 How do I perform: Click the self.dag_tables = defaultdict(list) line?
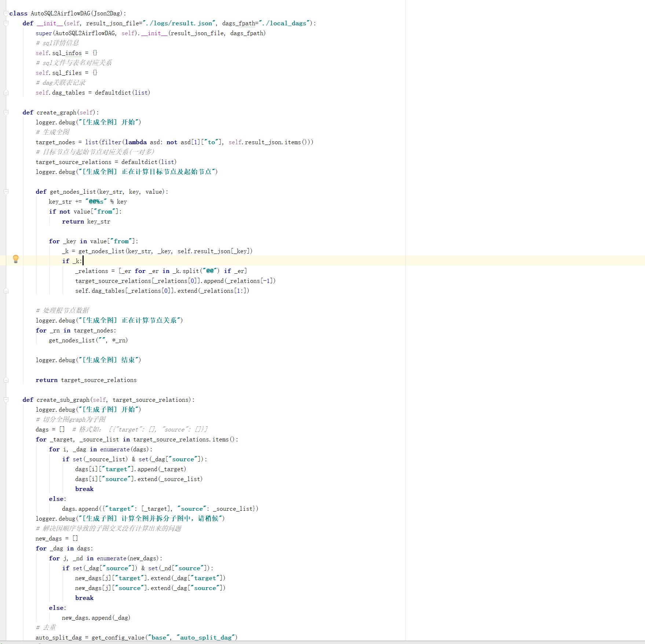pos(93,92)
